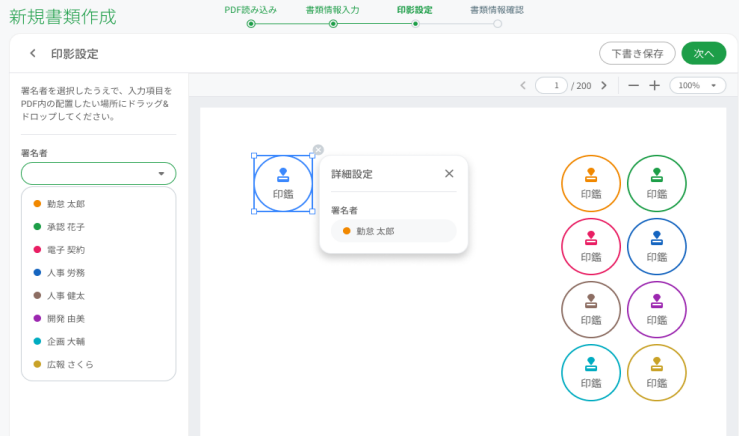Select 人事 健太 in signer list

(99, 296)
